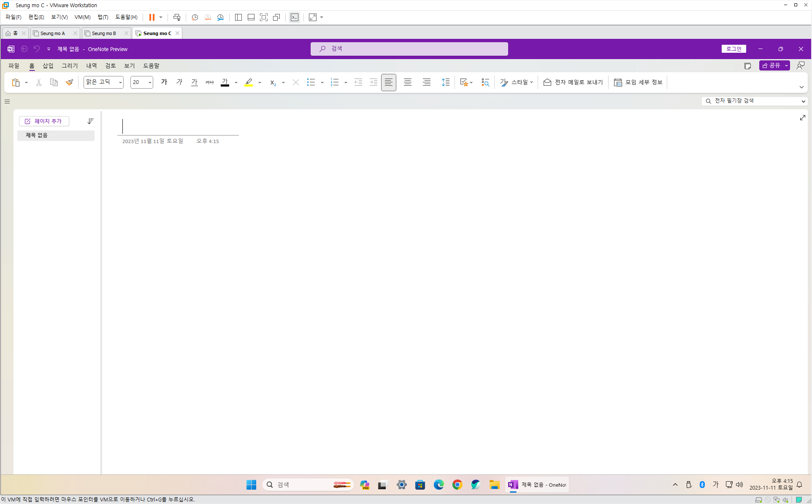The height and width of the screenshot is (504, 812).
Task: Toggle bold formatting (가)
Action: tap(164, 82)
